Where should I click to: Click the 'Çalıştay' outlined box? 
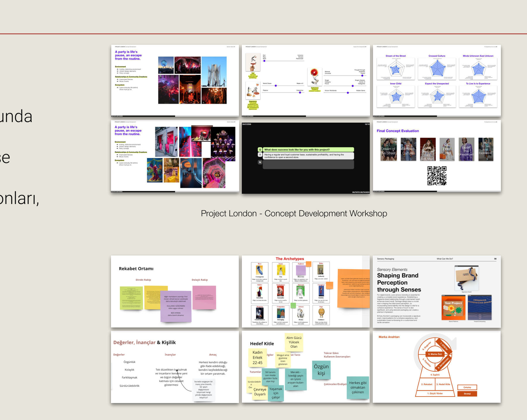[467, 387]
